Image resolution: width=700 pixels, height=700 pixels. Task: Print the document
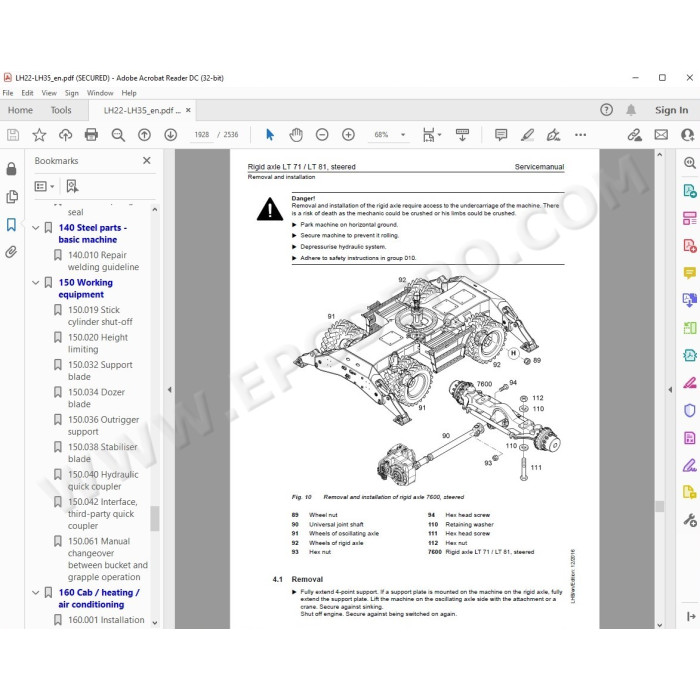point(92,135)
